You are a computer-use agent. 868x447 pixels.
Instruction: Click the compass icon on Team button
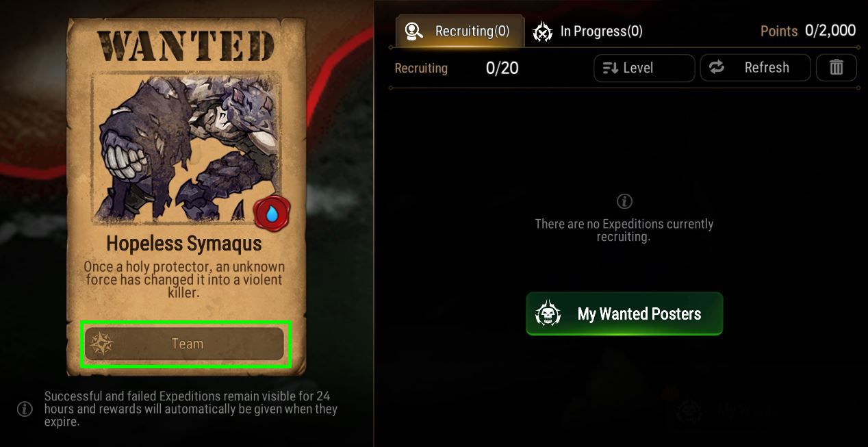click(101, 344)
